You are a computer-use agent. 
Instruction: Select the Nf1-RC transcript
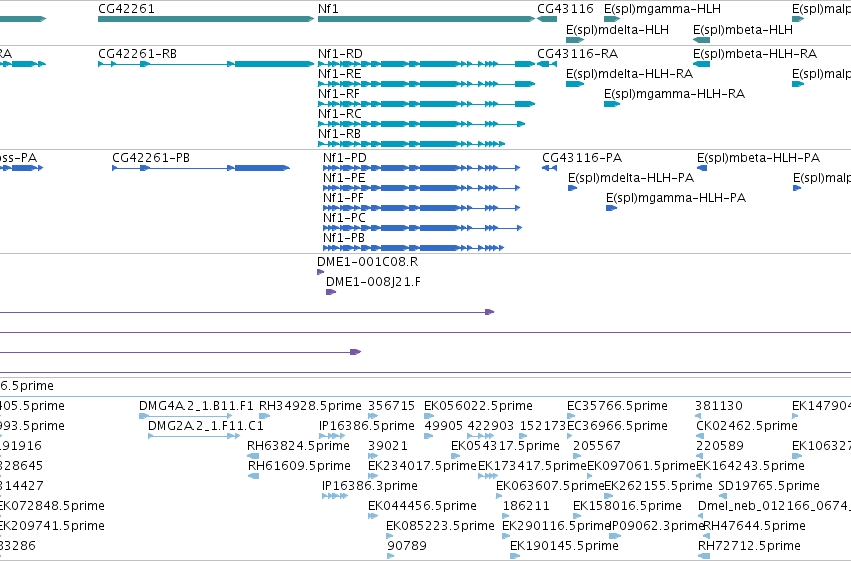[x=421, y=124]
